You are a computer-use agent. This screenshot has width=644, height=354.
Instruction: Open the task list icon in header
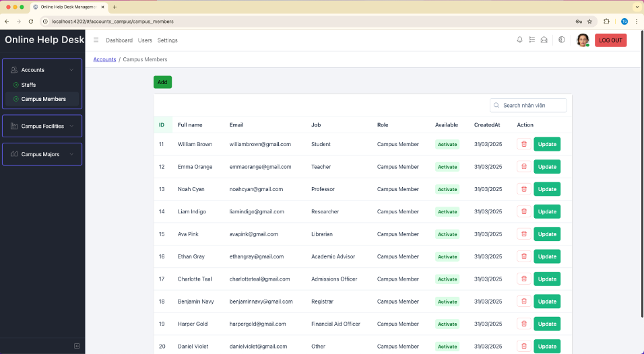pos(532,40)
